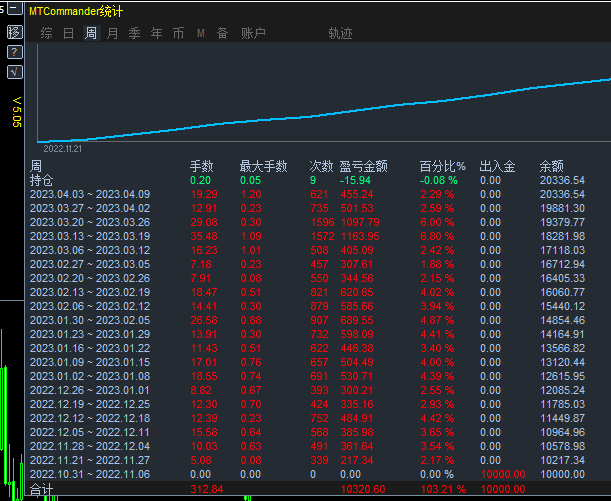Select row 2023.02.20 ~ 2023.02.26
The width and height of the screenshot is (611, 501).
point(90,278)
